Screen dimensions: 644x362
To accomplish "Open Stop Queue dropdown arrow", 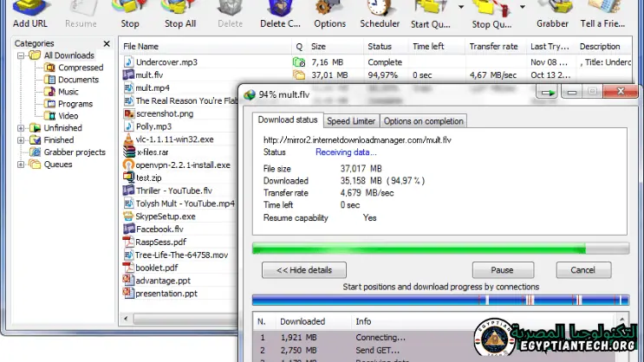I will (x=523, y=7).
